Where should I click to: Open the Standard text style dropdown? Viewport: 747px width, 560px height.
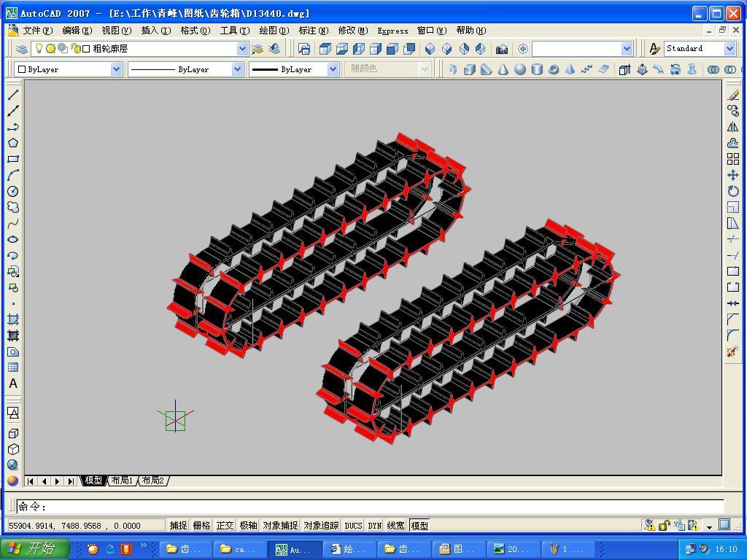pyautogui.click(x=729, y=49)
